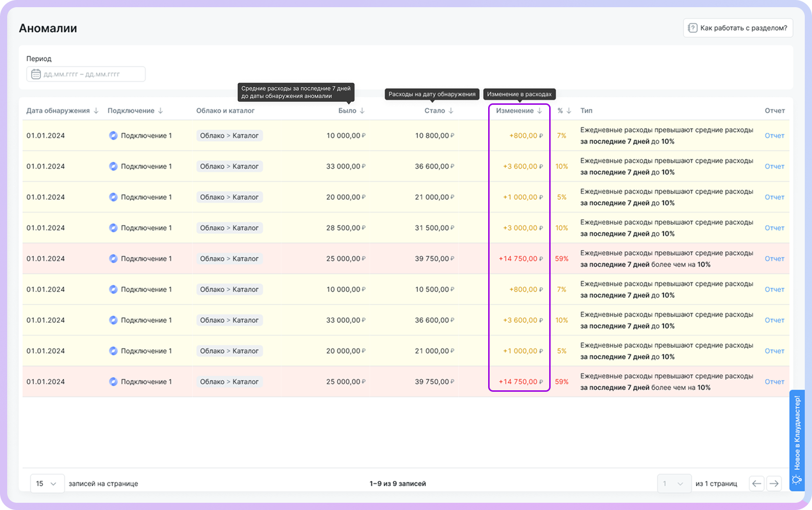Go to next page arrow
This screenshot has height=510, width=812.
coord(774,484)
